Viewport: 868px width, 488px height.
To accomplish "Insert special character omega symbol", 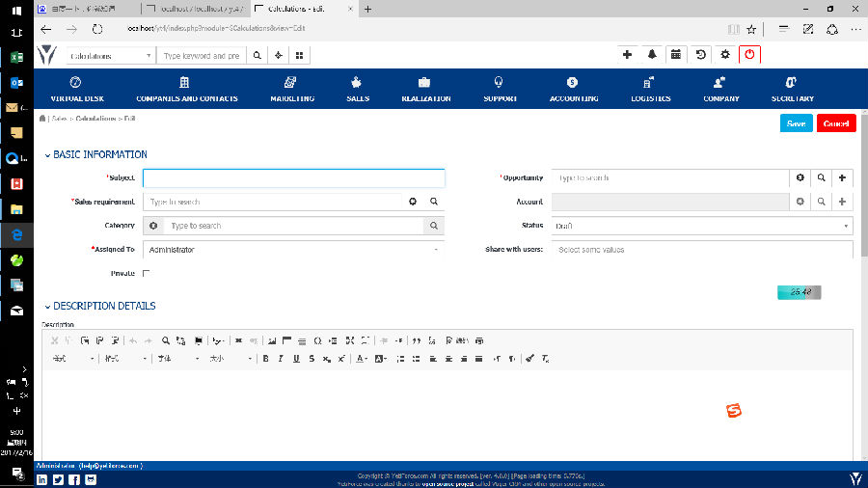I will point(317,340).
